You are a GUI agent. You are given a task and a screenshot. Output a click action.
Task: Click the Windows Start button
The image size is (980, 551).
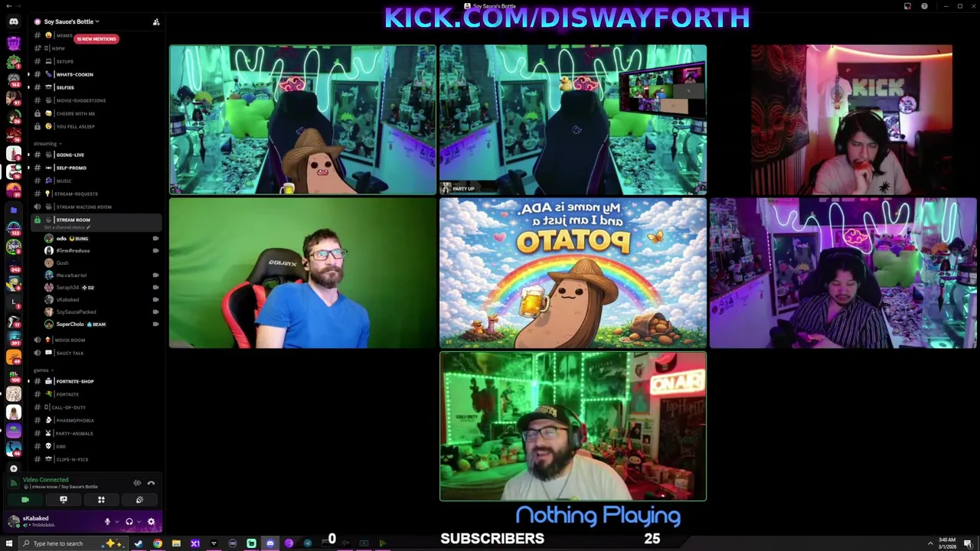8,543
